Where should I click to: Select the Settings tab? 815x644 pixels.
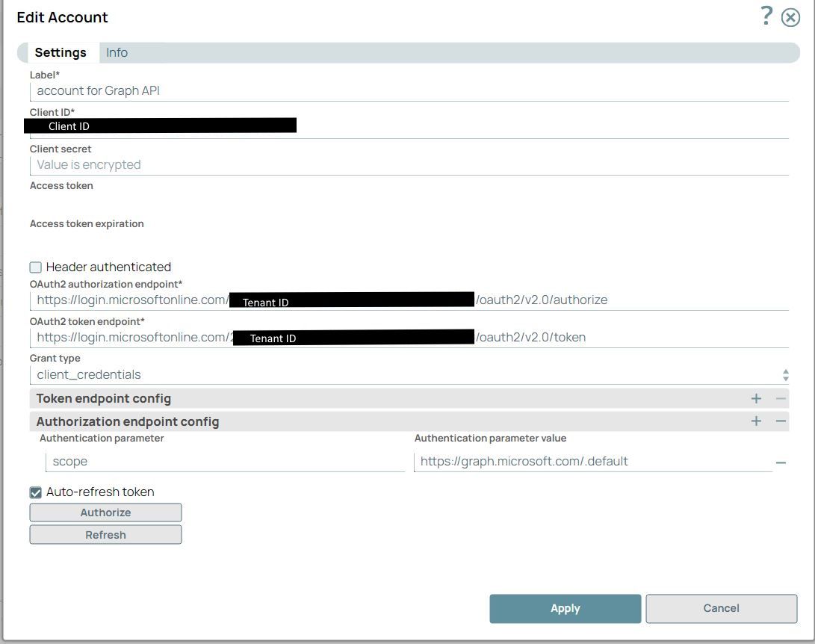(61, 52)
